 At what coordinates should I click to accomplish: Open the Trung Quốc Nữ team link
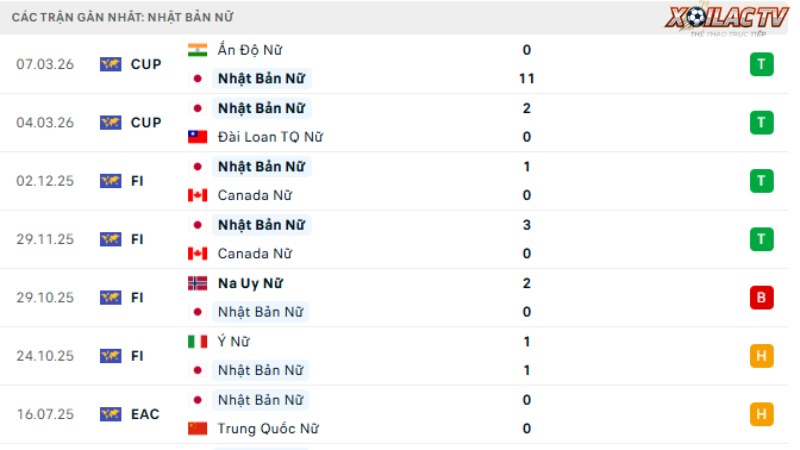click(268, 429)
